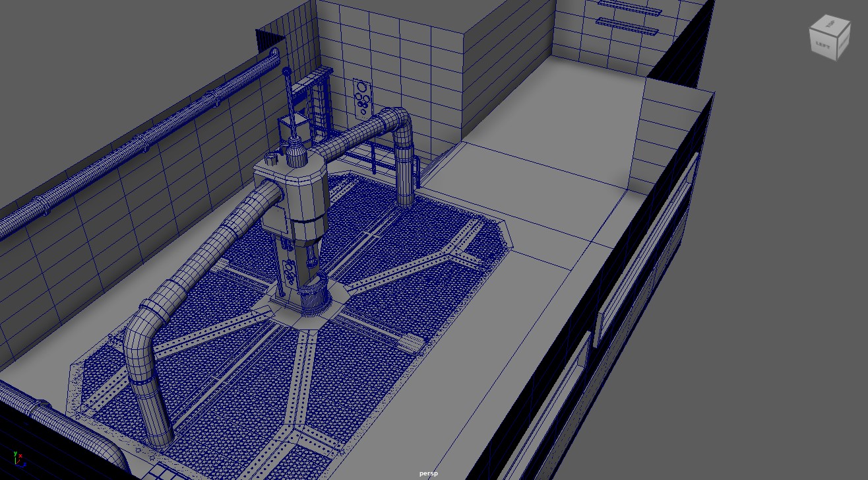Click the LEFT face of the ViewCube

coord(822,46)
